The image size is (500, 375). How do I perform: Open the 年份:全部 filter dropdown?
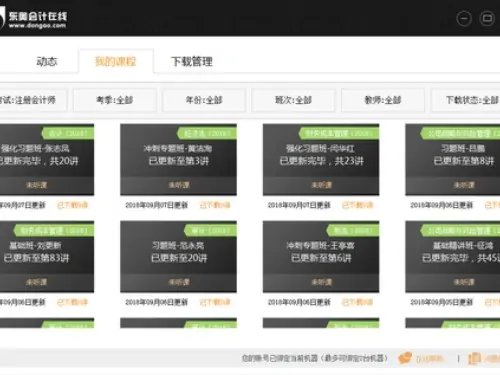(x=204, y=100)
